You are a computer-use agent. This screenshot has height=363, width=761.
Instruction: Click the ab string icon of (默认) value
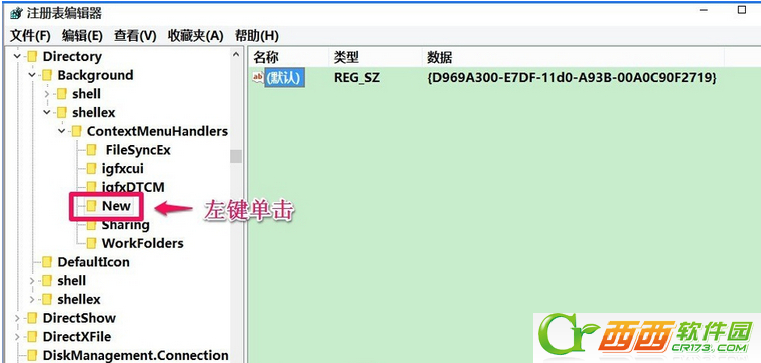pyautogui.click(x=258, y=77)
